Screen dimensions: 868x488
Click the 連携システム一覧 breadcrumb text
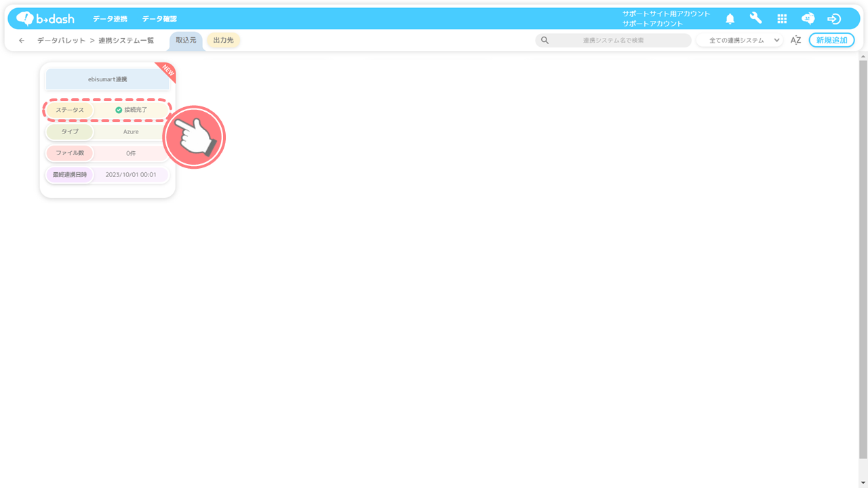coord(126,41)
